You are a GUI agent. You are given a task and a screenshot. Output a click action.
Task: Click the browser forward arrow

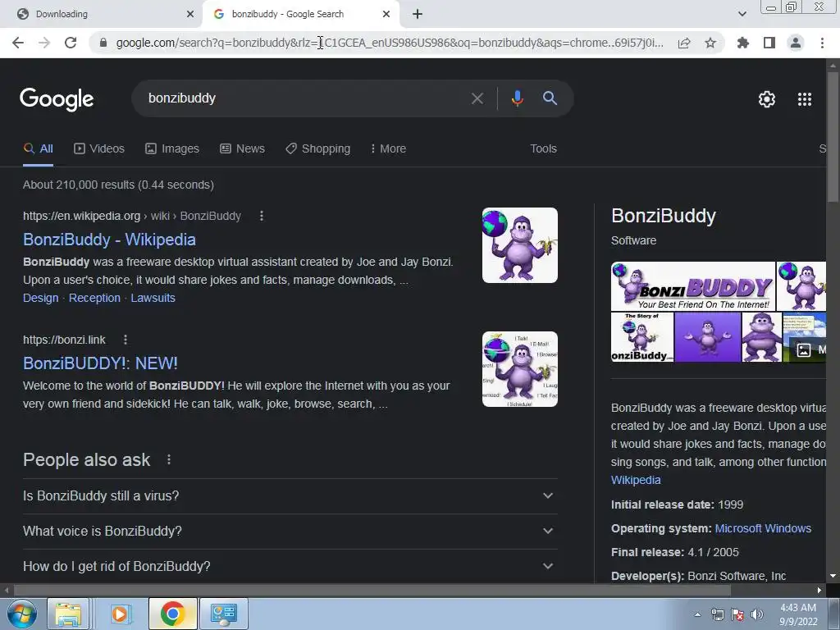(44, 43)
